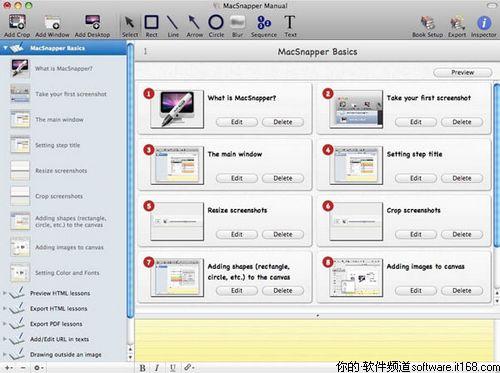Toggle underline formatting in the notes toolbar
This screenshot has width=500, height=373.
[x=172, y=367]
